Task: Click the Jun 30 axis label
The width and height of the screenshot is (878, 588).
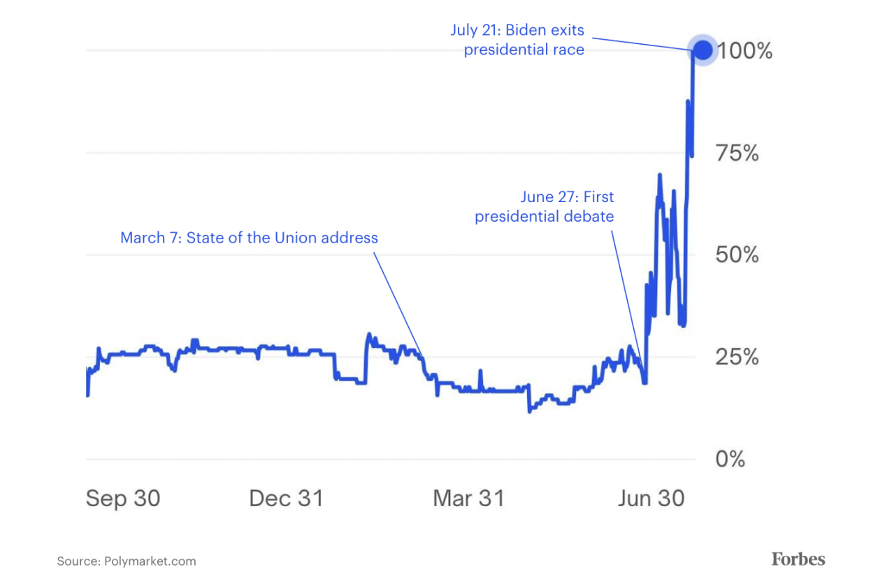Action: [x=650, y=499]
